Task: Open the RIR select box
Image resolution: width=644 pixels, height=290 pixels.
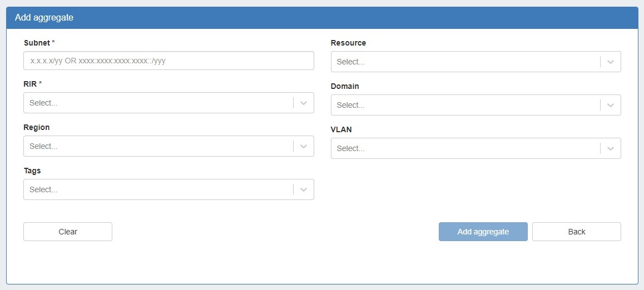Action: (158, 103)
